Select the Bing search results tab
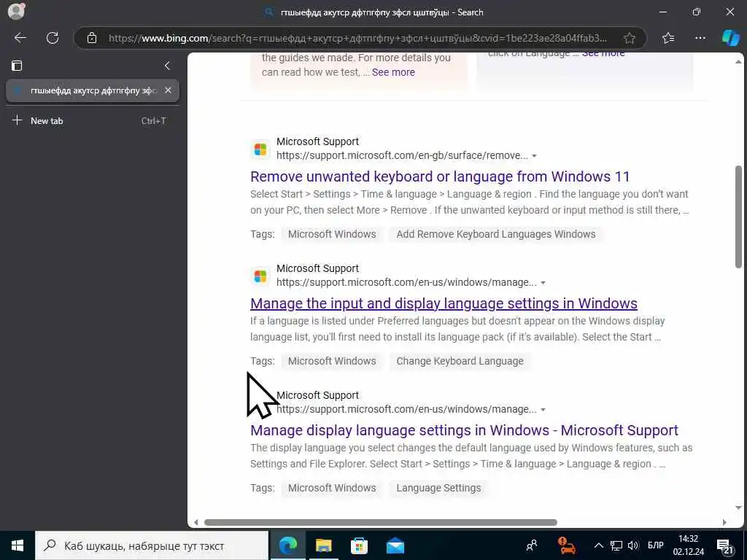Viewport: 747px width, 560px height. [x=93, y=90]
